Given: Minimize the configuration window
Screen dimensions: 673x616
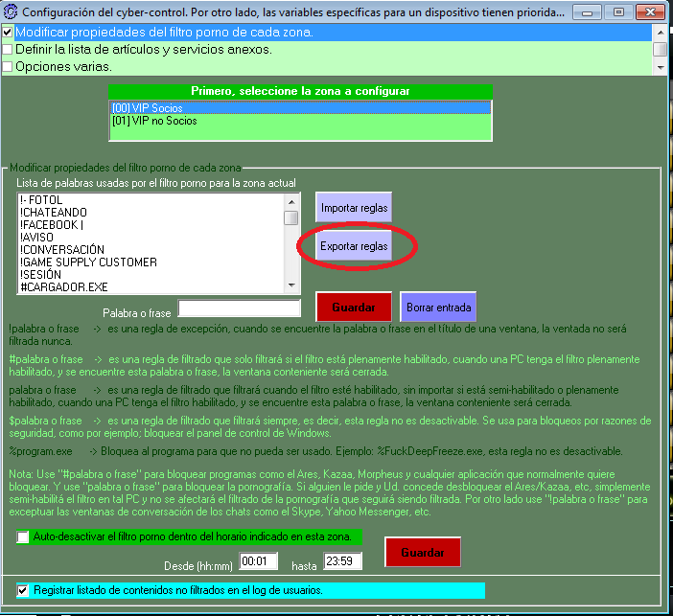Looking at the screenshot, I should point(587,12).
